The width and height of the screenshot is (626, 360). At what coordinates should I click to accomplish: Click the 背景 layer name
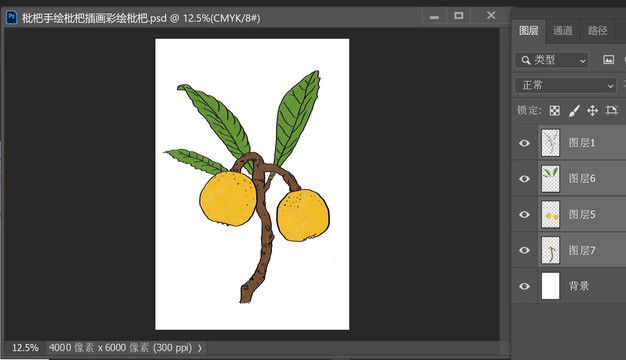pyautogui.click(x=579, y=286)
